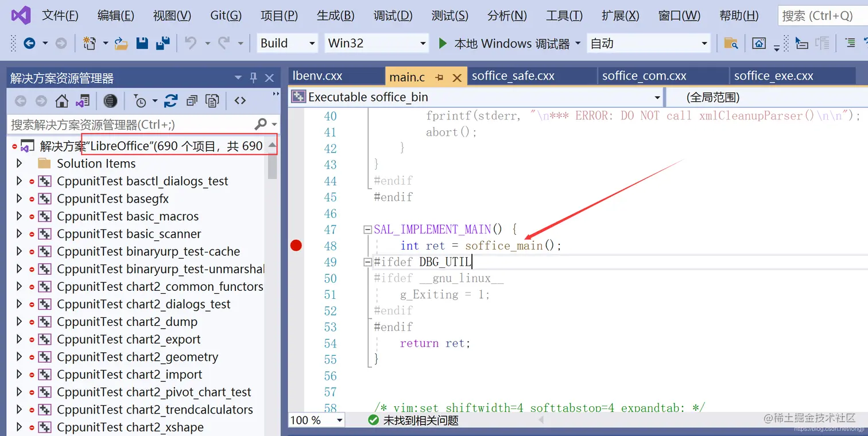This screenshot has height=436, width=868.
Task: Open the Build configuration dropdown
Action: click(286, 43)
